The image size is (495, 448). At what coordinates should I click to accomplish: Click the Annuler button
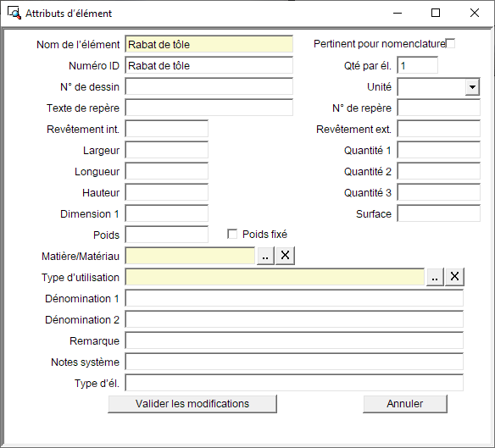click(405, 404)
